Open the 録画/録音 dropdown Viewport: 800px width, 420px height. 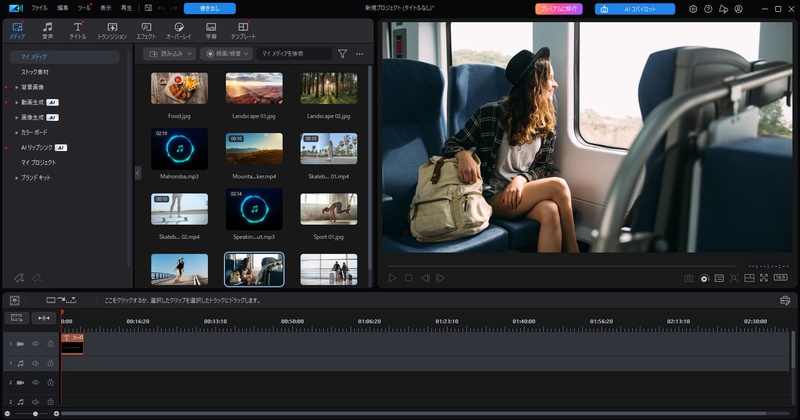click(x=226, y=54)
